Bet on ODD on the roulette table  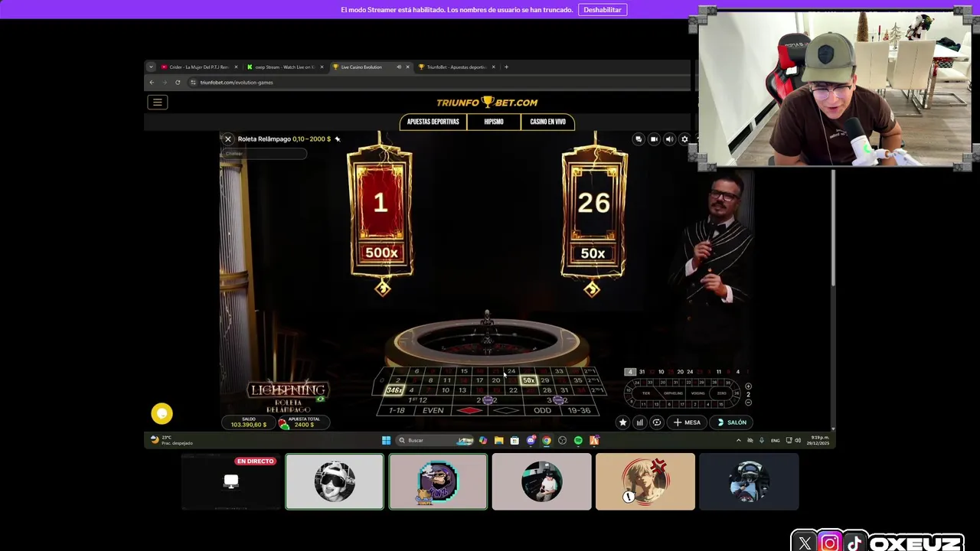pos(542,410)
